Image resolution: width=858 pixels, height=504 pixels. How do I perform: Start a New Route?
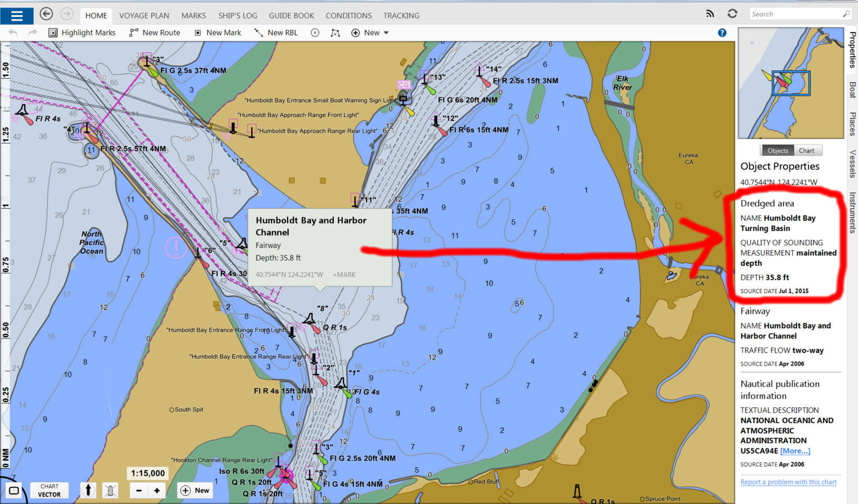click(155, 33)
